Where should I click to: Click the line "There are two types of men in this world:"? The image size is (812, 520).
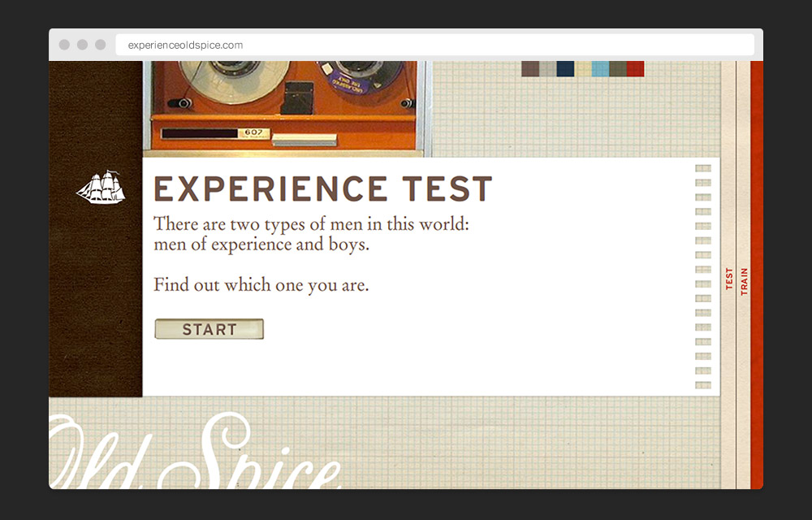tap(311, 224)
